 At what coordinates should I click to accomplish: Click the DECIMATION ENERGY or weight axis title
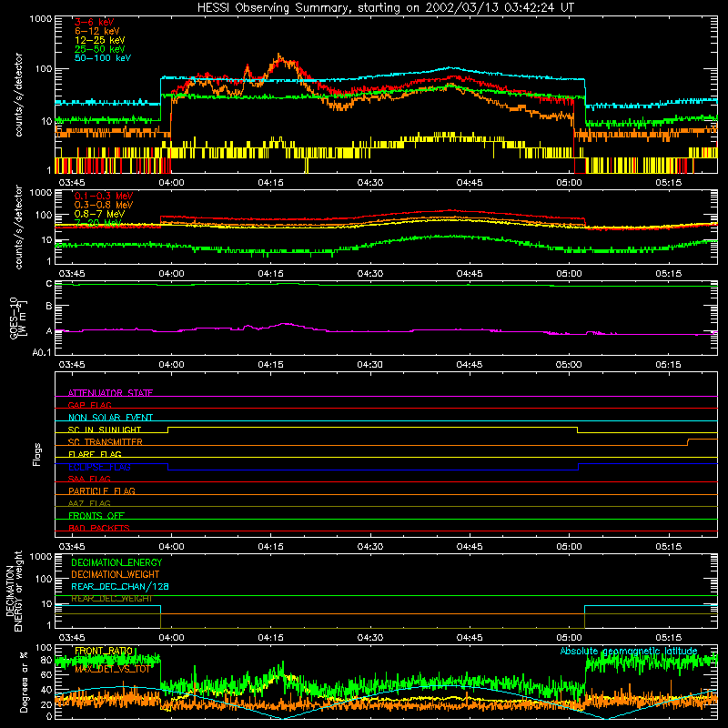[14, 591]
